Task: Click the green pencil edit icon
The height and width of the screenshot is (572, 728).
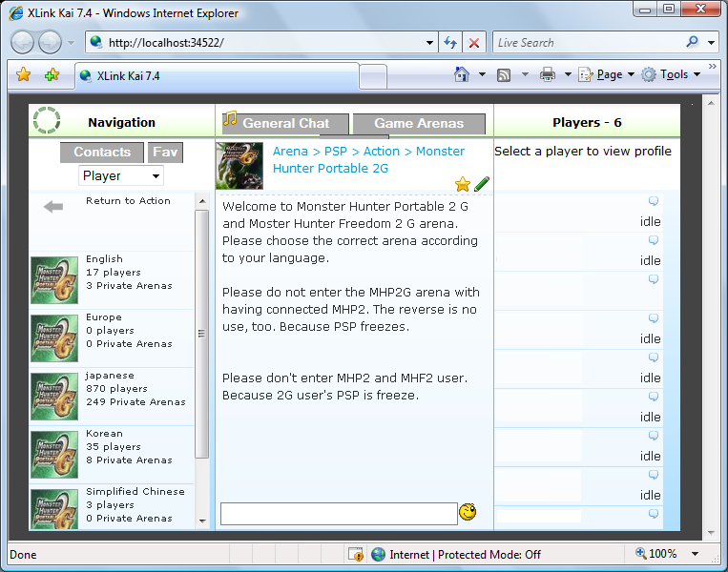Action: tap(482, 184)
